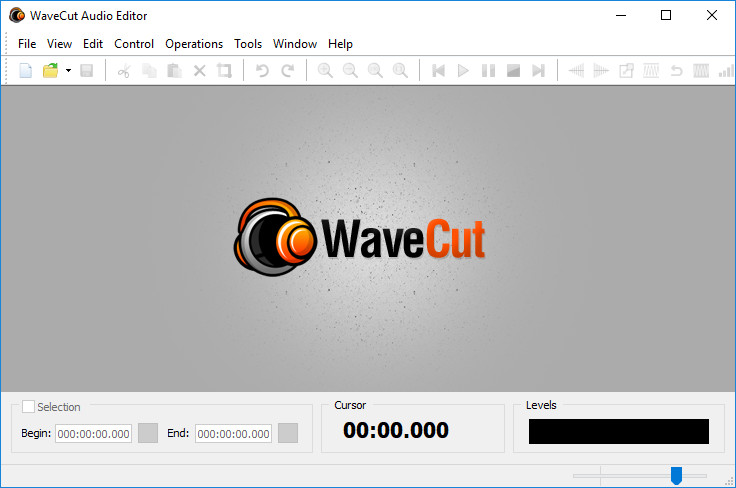Click the Paste clipboard icon

(x=175, y=71)
